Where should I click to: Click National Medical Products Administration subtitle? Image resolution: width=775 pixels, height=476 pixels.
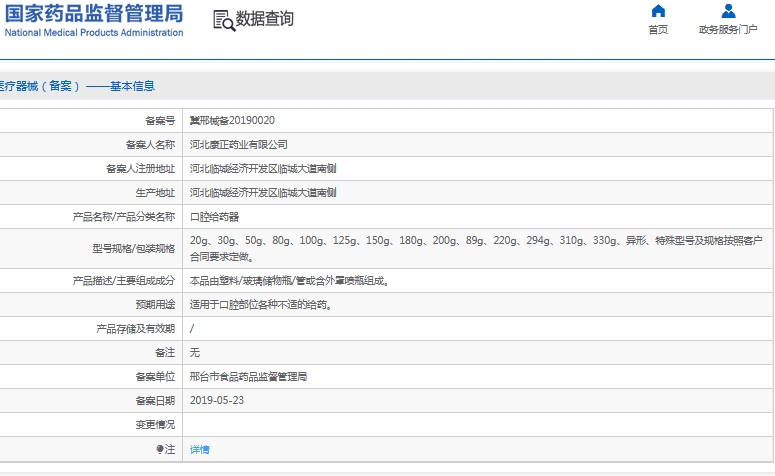pyautogui.click(x=94, y=33)
